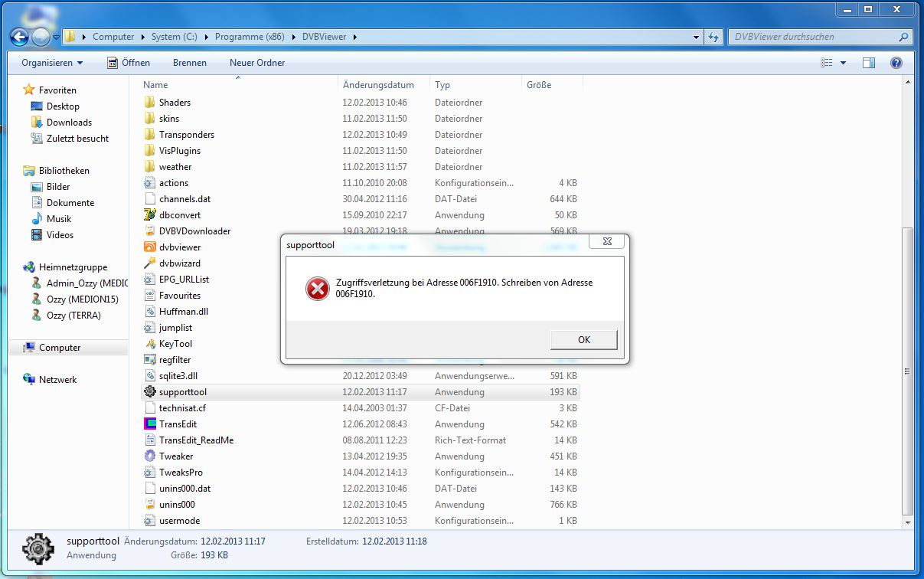
Task: Select the TransEdit application icon
Action: pos(150,424)
